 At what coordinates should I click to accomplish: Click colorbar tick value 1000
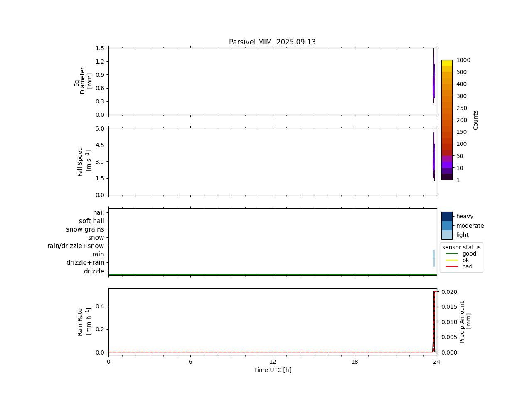tap(463, 60)
